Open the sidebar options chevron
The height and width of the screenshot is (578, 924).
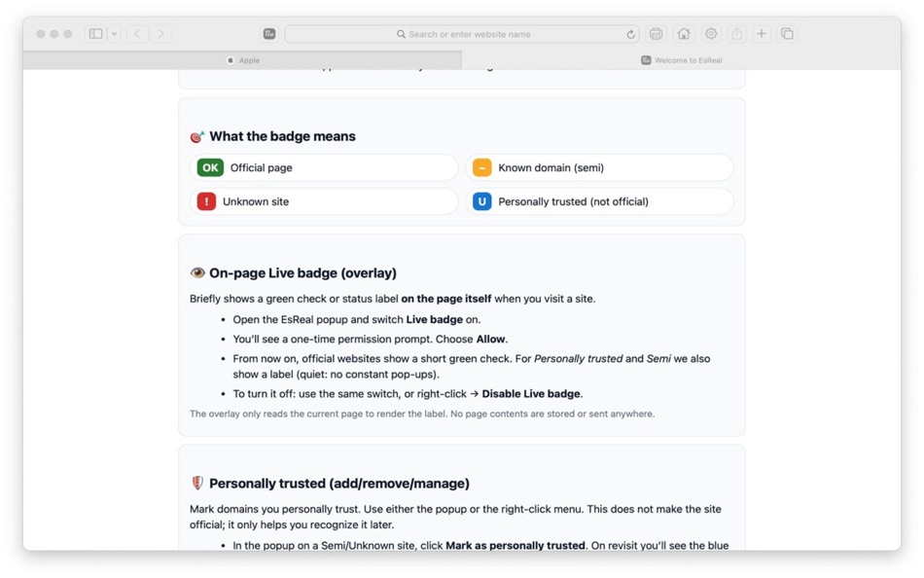[114, 32]
